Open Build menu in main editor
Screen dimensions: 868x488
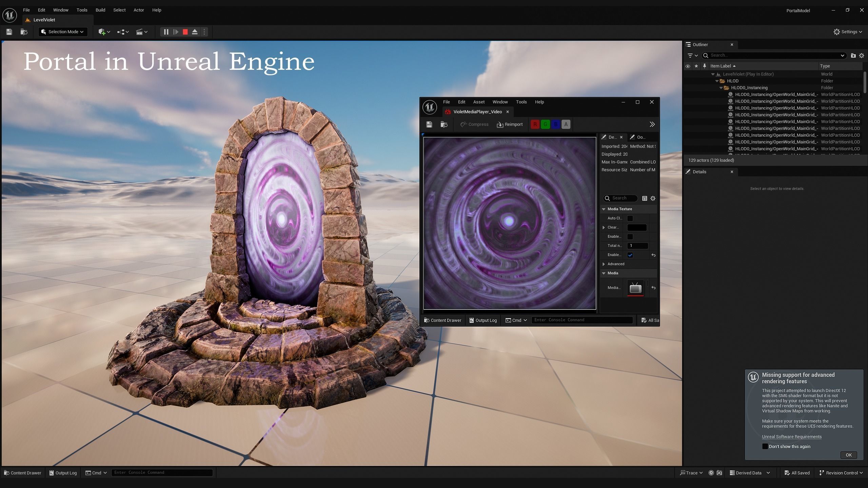coord(100,10)
